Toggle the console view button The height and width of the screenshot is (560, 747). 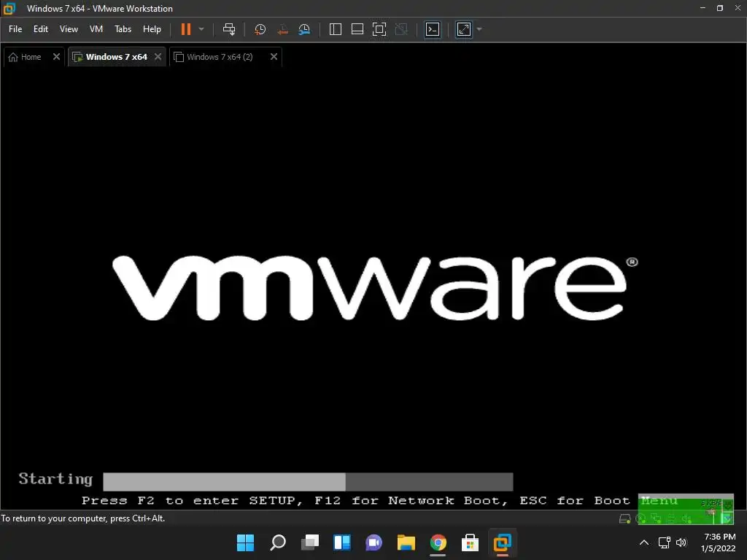click(433, 29)
